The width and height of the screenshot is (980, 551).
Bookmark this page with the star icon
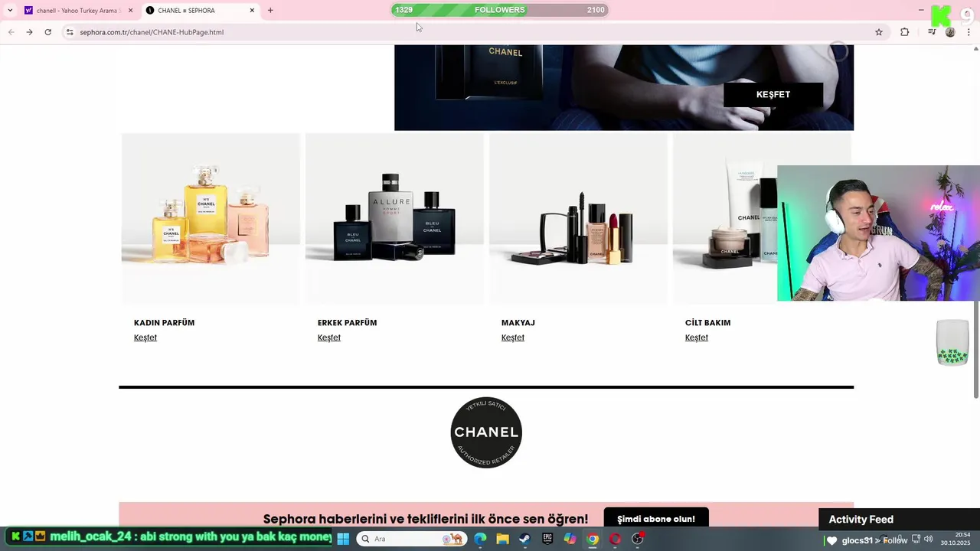pyautogui.click(x=879, y=32)
